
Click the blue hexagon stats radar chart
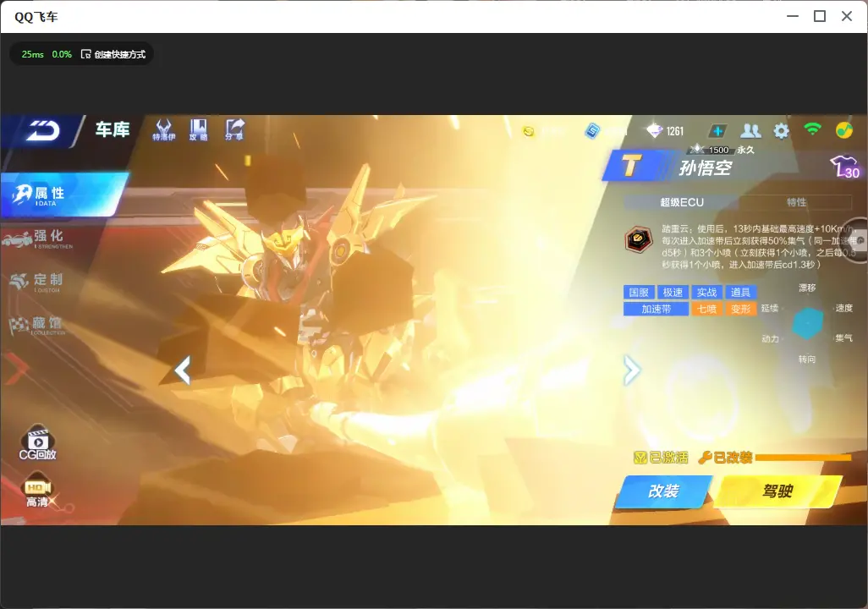click(808, 323)
